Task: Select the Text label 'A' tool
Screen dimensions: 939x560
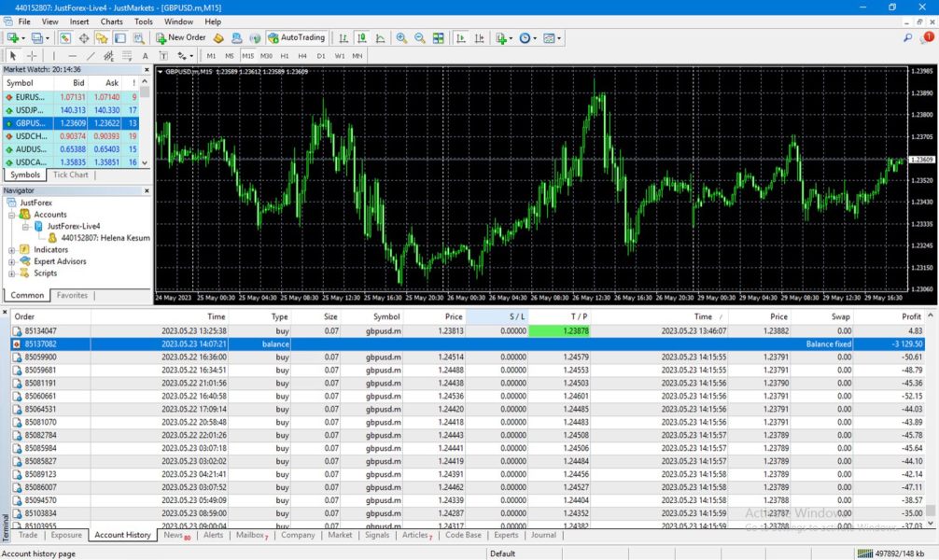Action: pyautogui.click(x=145, y=56)
